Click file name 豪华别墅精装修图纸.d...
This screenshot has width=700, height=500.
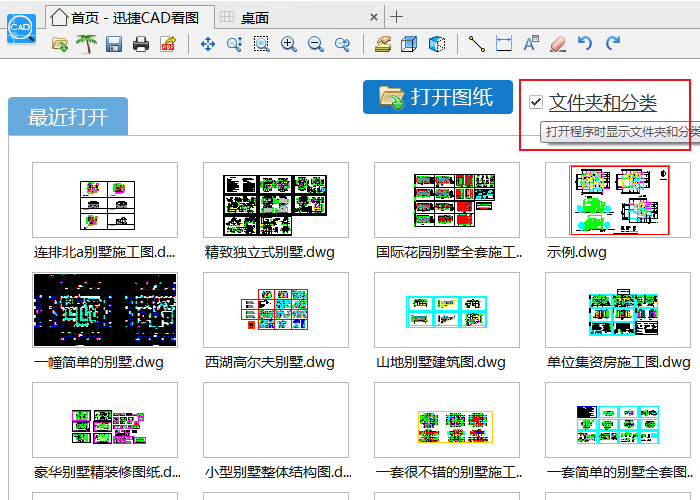107,472
